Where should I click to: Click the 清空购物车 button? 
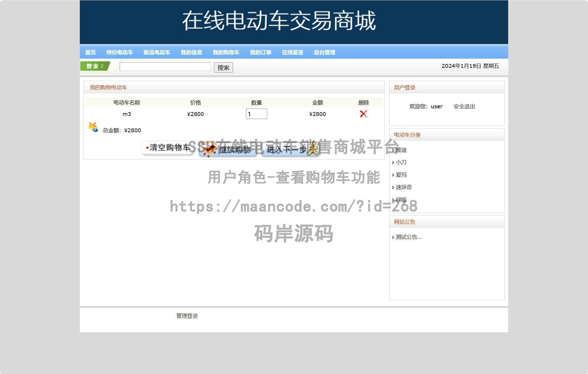(168, 148)
